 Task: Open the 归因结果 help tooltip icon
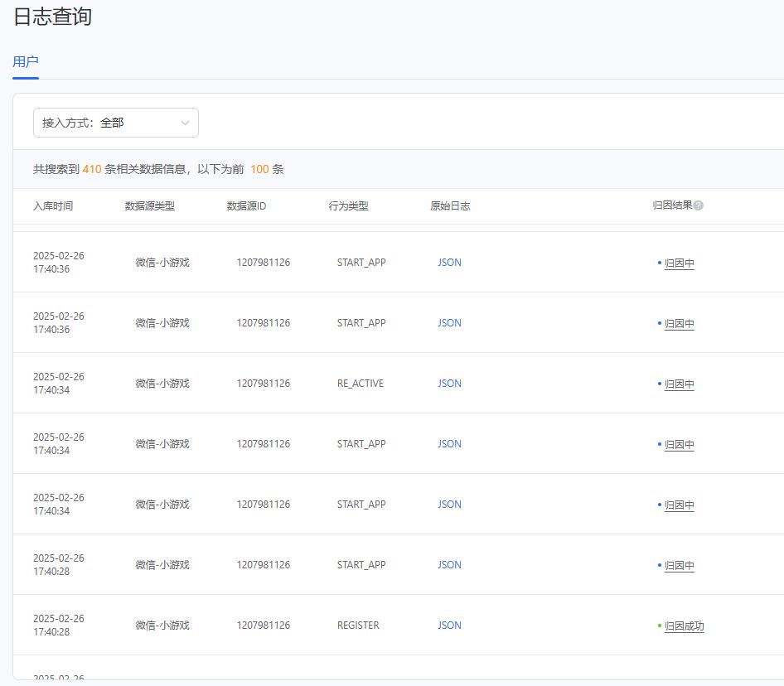tap(699, 204)
